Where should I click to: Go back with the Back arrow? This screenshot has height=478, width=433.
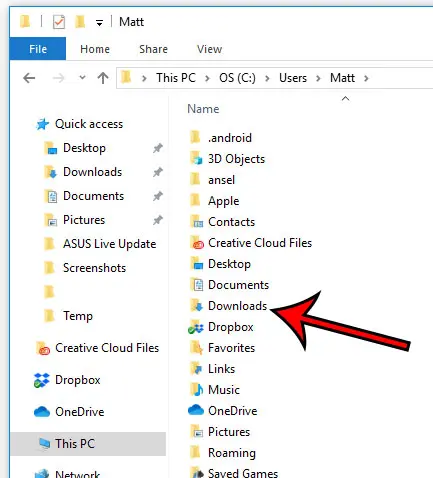pos(29,78)
